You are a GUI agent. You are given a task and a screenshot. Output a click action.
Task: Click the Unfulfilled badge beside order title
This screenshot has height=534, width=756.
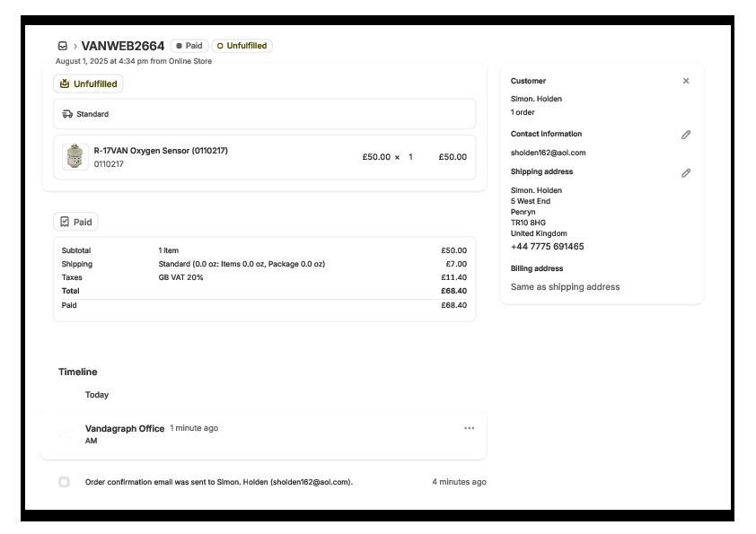tap(242, 46)
